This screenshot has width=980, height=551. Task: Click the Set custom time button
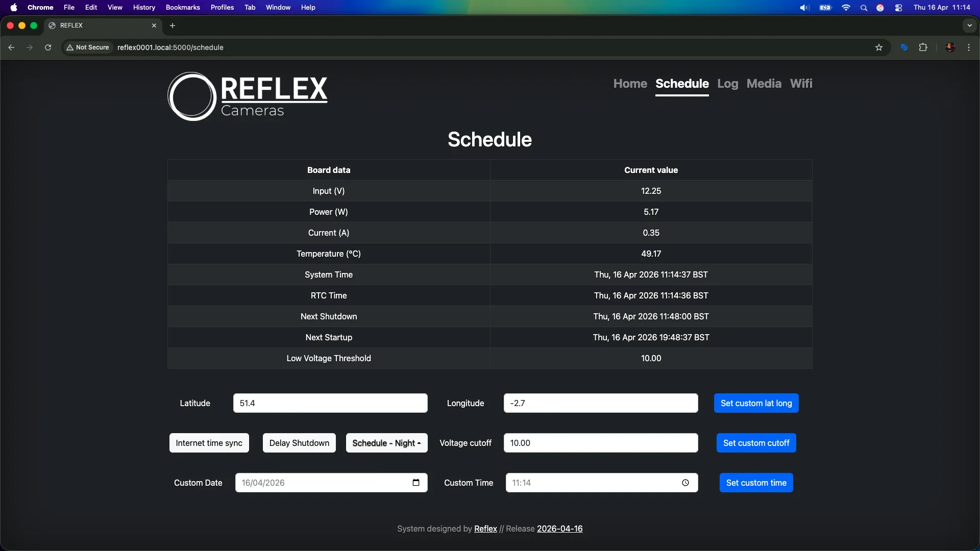coord(756,483)
